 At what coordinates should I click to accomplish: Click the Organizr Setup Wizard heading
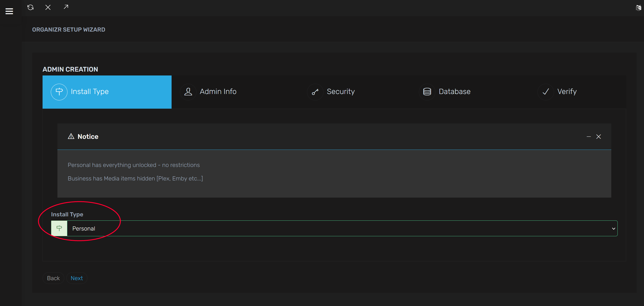68,30
